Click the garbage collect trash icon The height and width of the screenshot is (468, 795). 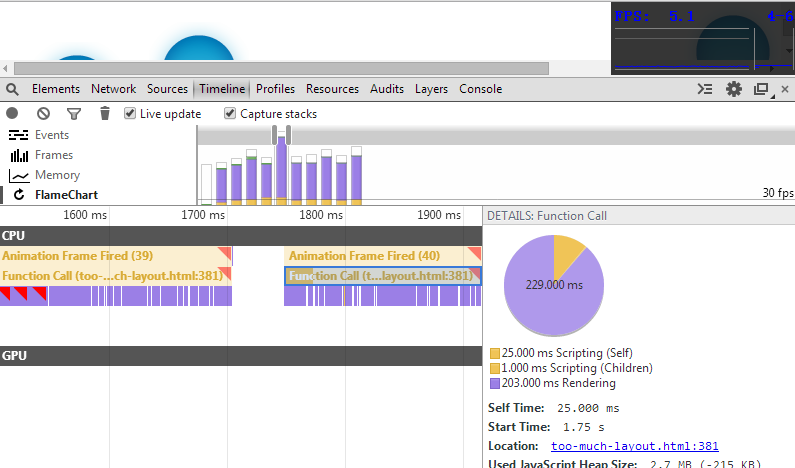104,114
